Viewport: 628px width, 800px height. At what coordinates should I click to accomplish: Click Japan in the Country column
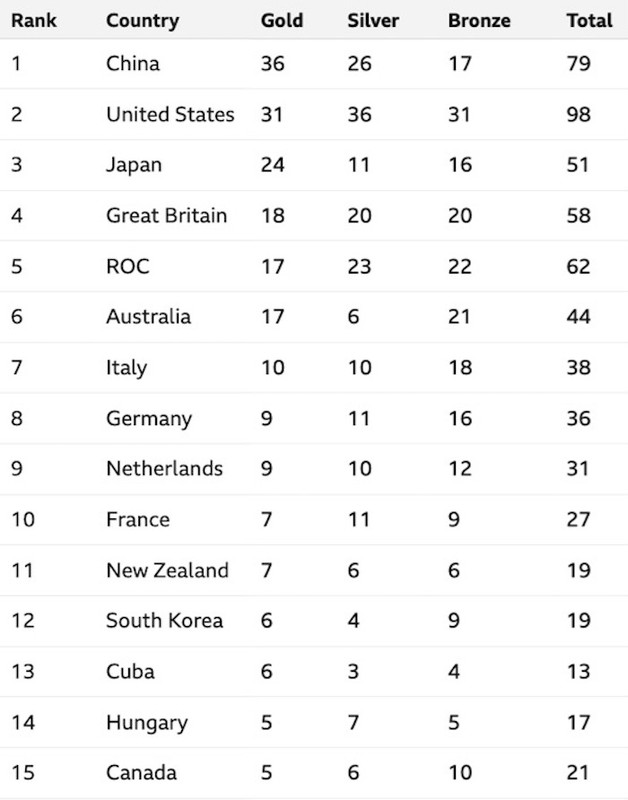point(134,166)
